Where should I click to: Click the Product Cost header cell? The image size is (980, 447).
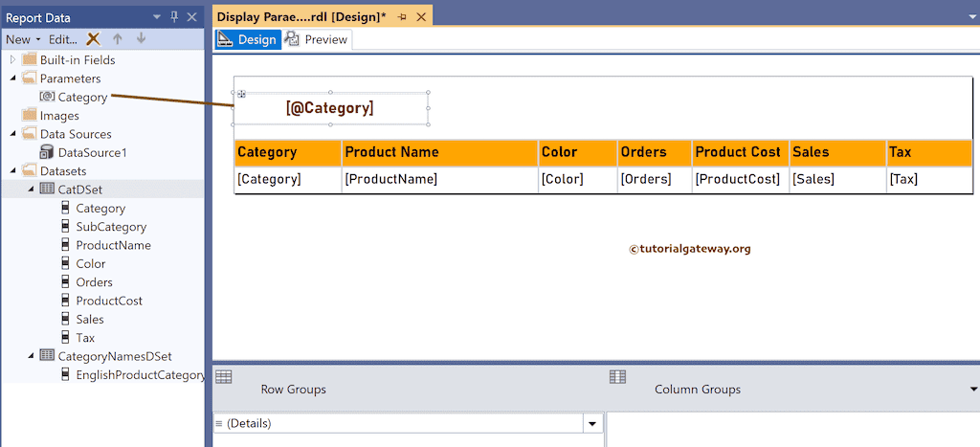pos(741,152)
